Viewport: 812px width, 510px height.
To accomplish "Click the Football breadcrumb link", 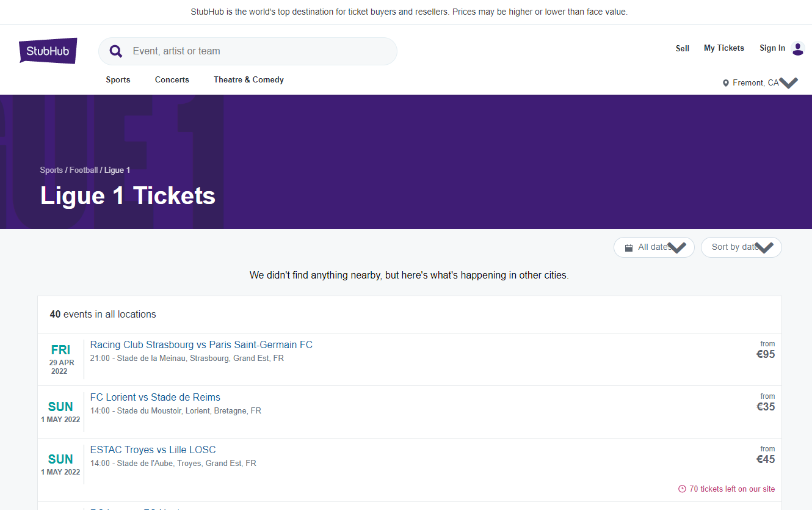I will tap(84, 170).
